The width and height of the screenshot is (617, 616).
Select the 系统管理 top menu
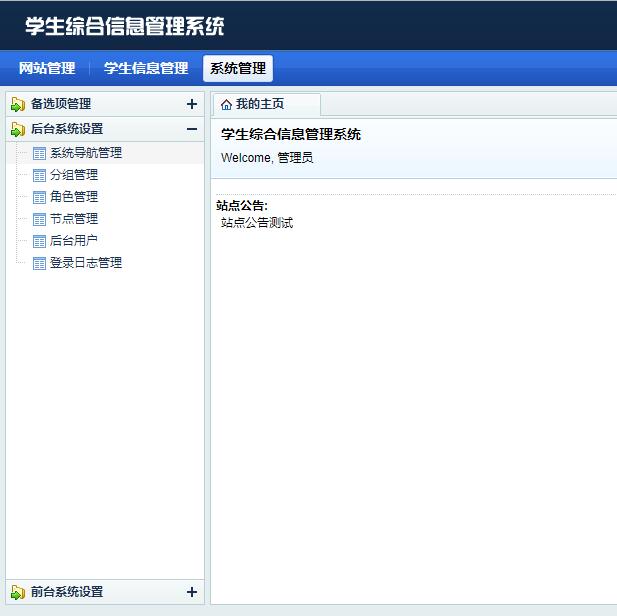click(238, 68)
